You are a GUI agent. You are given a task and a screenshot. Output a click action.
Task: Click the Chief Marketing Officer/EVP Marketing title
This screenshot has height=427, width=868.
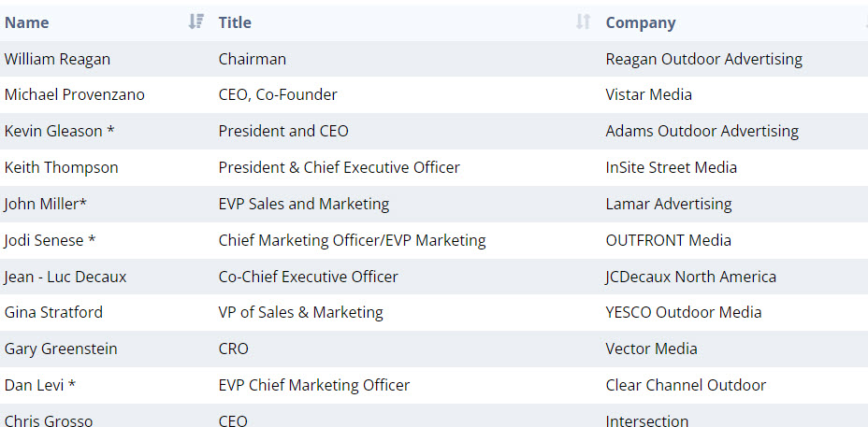(x=352, y=240)
